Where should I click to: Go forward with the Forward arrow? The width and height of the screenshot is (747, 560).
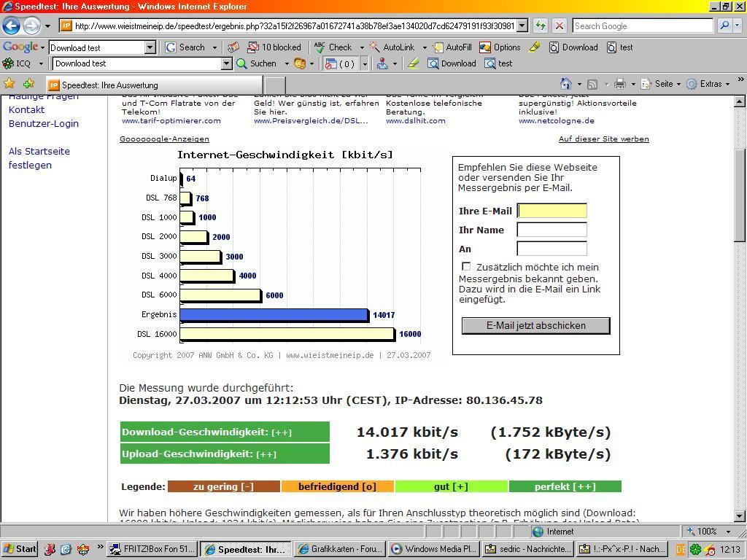click(31, 26)
